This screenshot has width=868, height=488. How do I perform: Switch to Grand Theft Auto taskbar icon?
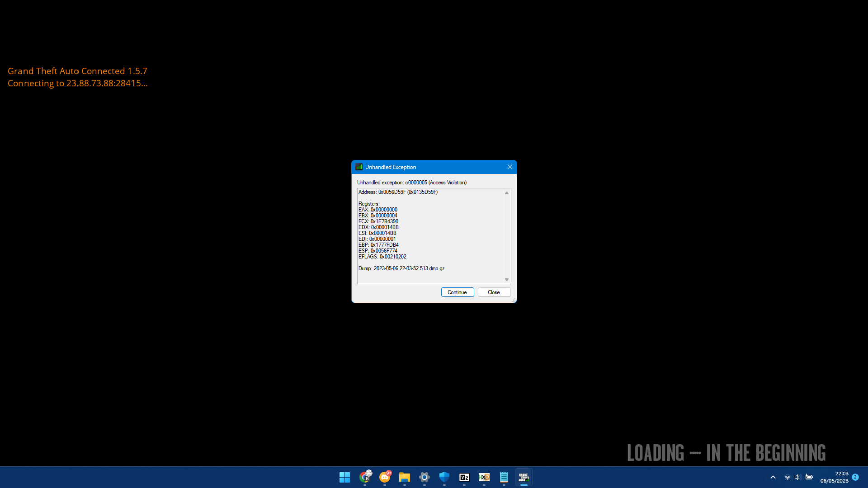click(524, 477)
